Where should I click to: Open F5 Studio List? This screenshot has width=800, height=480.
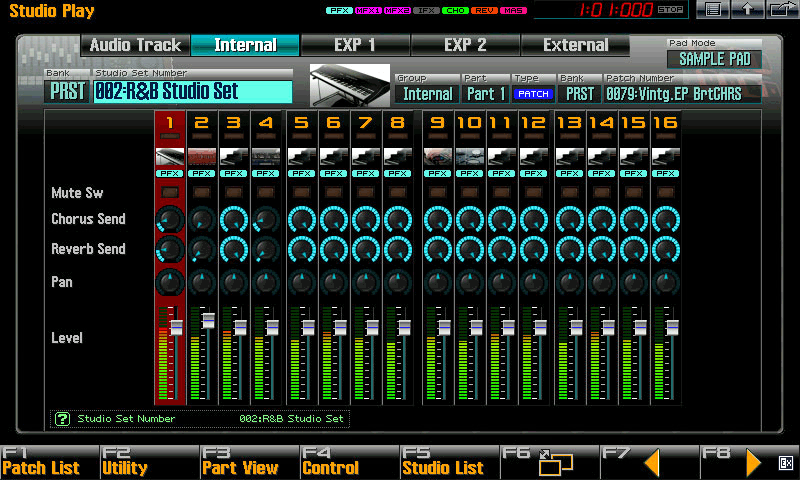point(449,462)
